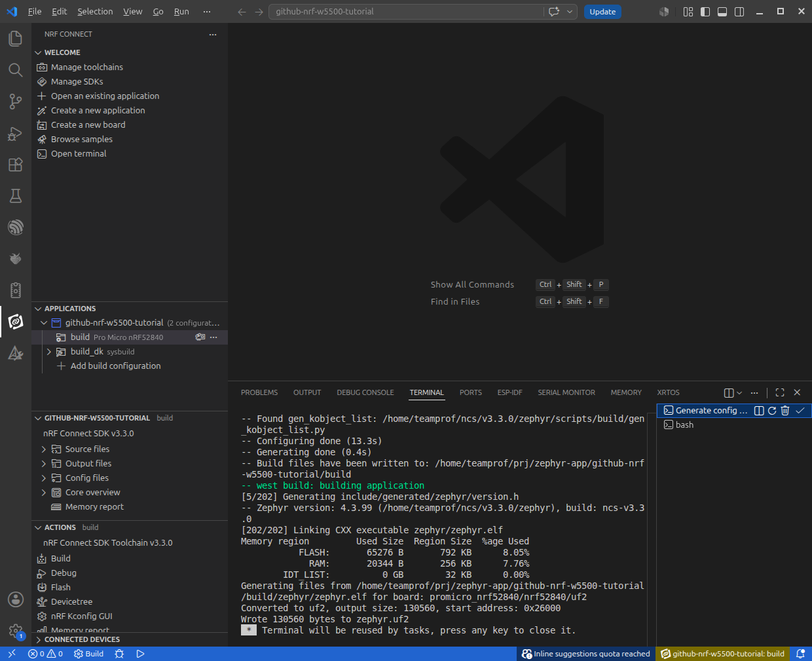Click the command center search field
The image size is (812, 661).
tap(407, 12)
